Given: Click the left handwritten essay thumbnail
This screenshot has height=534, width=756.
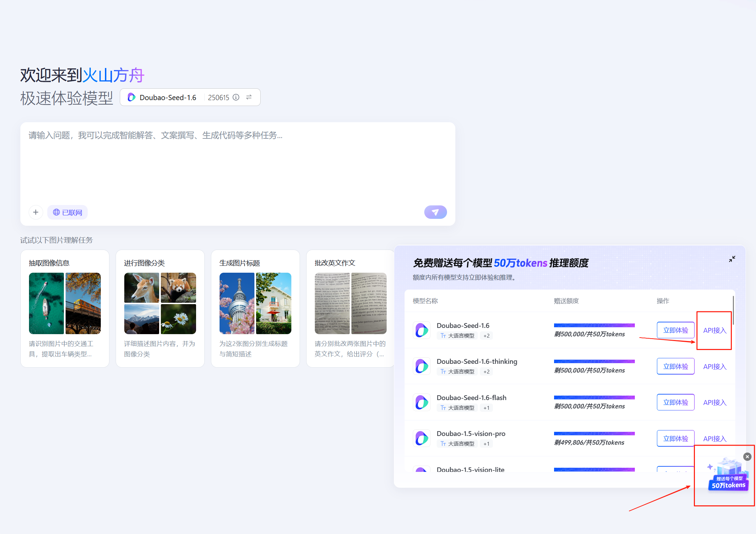Looking at the screenshot, I should [332, 303].
